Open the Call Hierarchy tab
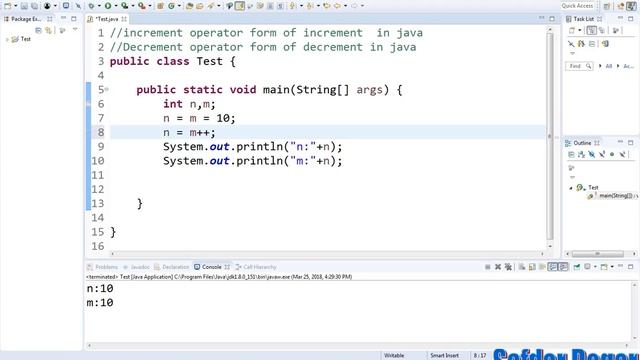The image size is (640, 360). coord(256,267)
